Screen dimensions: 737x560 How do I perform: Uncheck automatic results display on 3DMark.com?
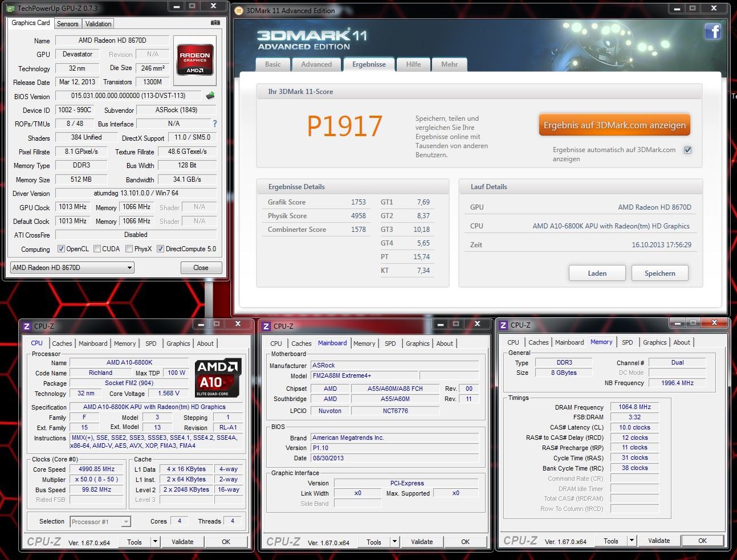click(x=687, y=150)
